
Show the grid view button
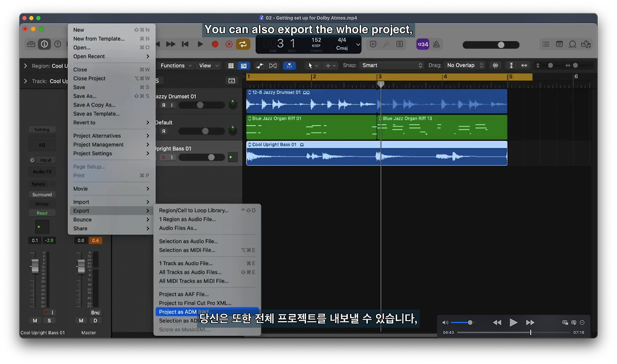click(231, 65)
